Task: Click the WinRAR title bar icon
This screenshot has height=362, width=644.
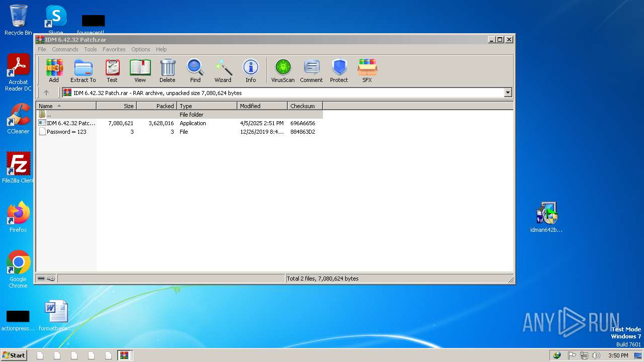Action: (x=40, y=39)
